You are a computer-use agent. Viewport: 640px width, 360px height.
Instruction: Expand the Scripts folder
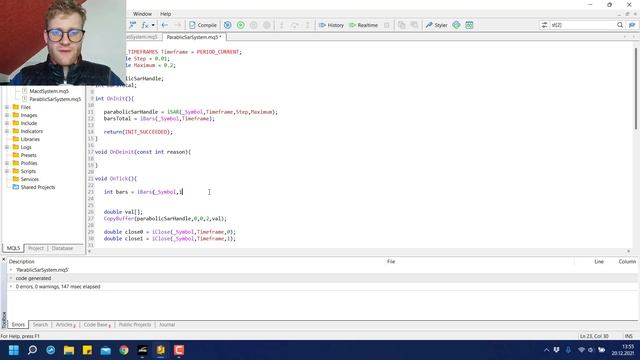(7, 171)
